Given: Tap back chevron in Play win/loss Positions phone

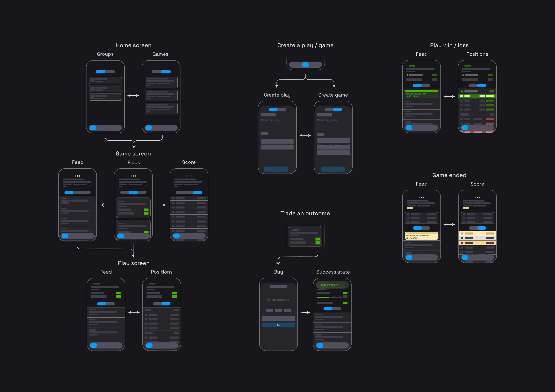Looking at the screenshot, I should tap(463, 66).
